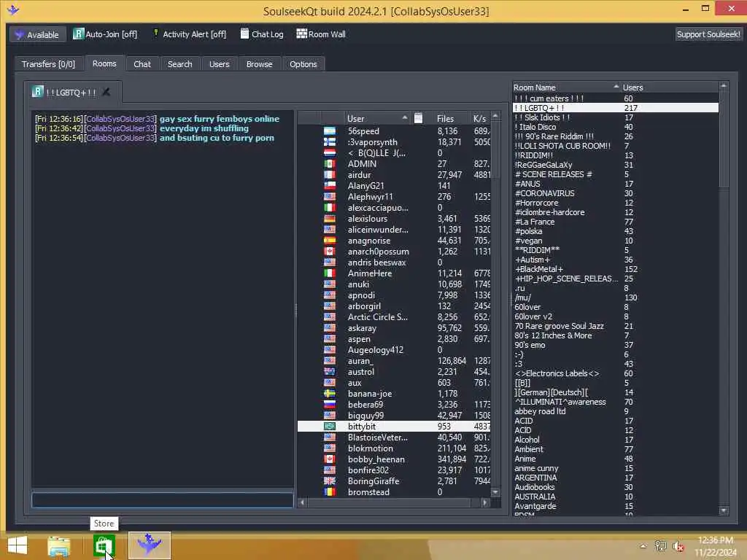Select room 70 Rare groove Soul Jazz
This screenshot has height=560, width=747.
(615, 326)
